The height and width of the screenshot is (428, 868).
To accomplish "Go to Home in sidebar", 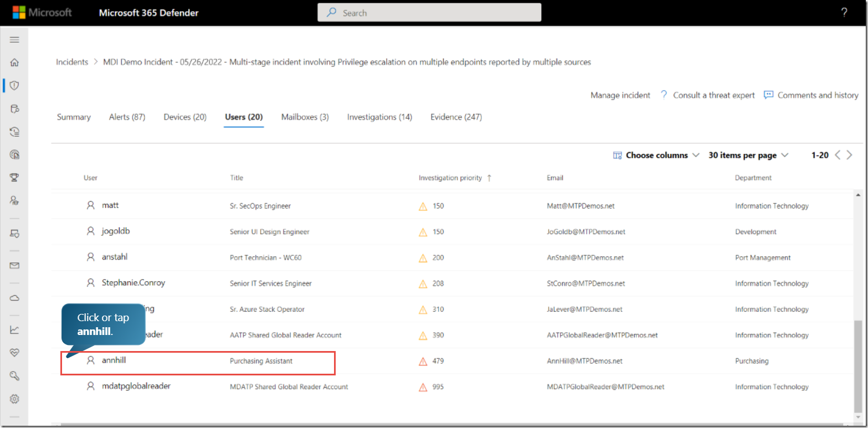I will 15,63.
